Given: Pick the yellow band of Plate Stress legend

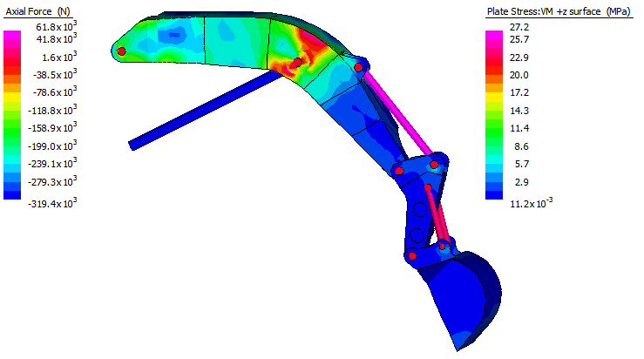Looking at the screenshot, I should click(494, 97).
